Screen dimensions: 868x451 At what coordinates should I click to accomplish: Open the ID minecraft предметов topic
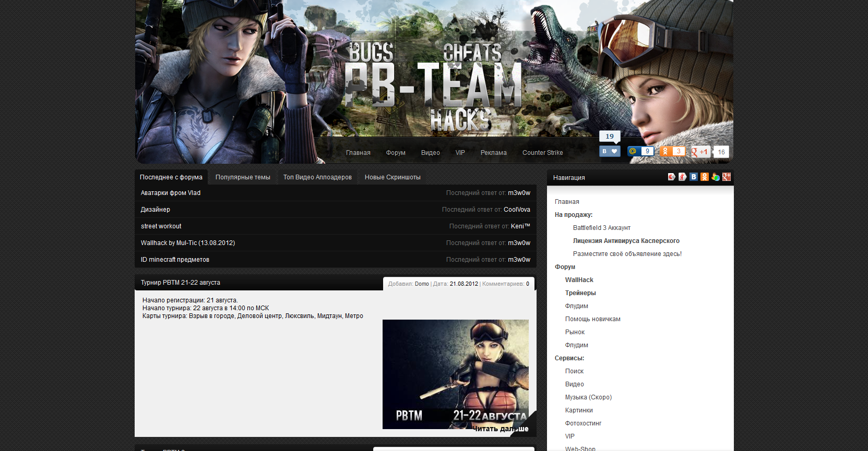pos(175,260)
